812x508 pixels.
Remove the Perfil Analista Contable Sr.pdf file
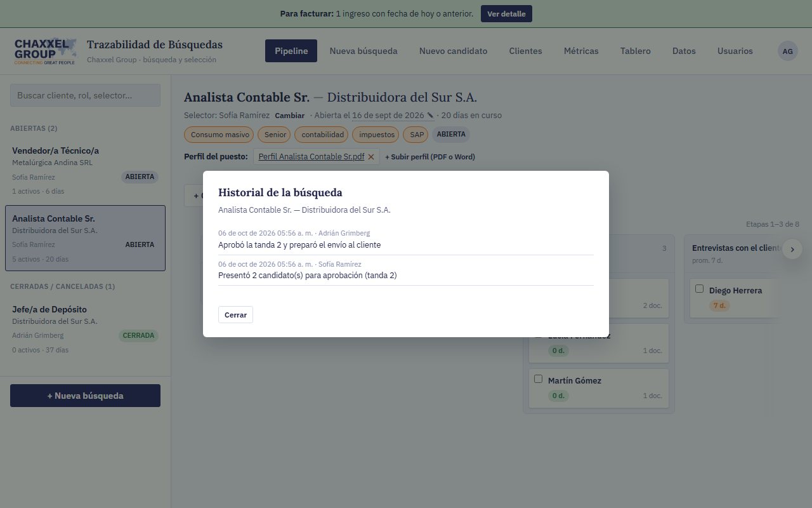click(371, 157)
